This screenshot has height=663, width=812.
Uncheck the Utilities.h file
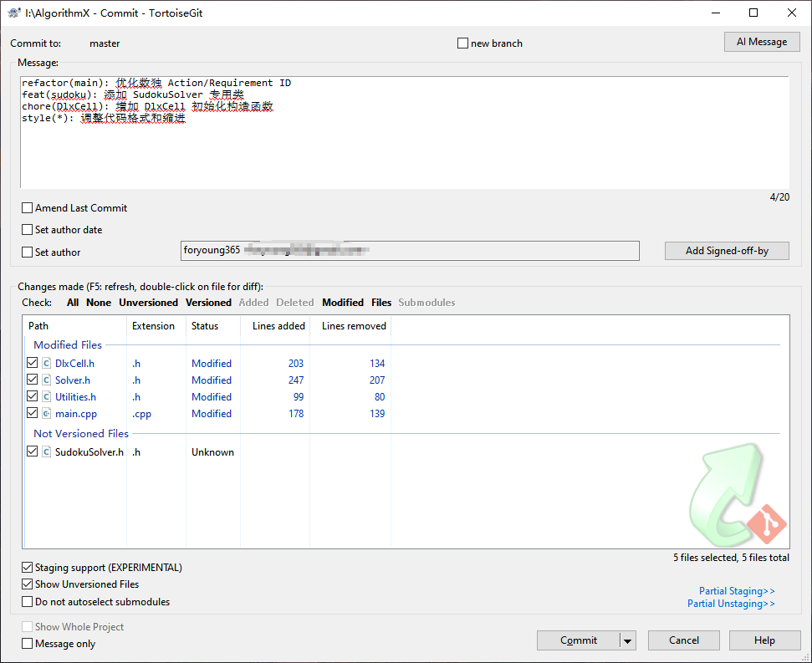click(x=32, y=396)
